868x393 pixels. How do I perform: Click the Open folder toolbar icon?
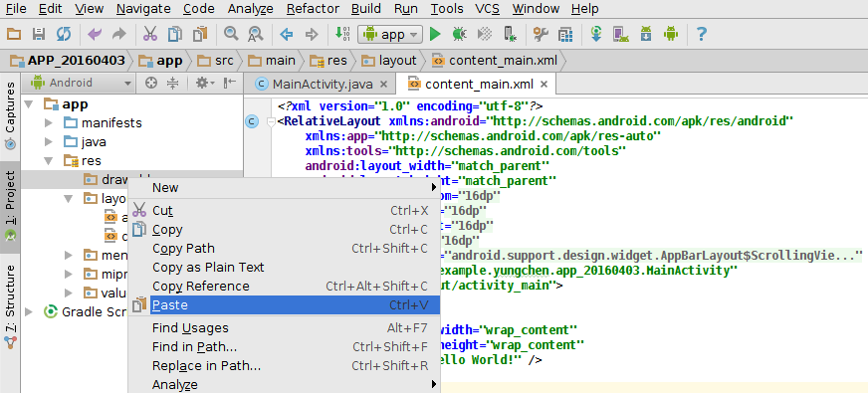(x=13, y=34)
